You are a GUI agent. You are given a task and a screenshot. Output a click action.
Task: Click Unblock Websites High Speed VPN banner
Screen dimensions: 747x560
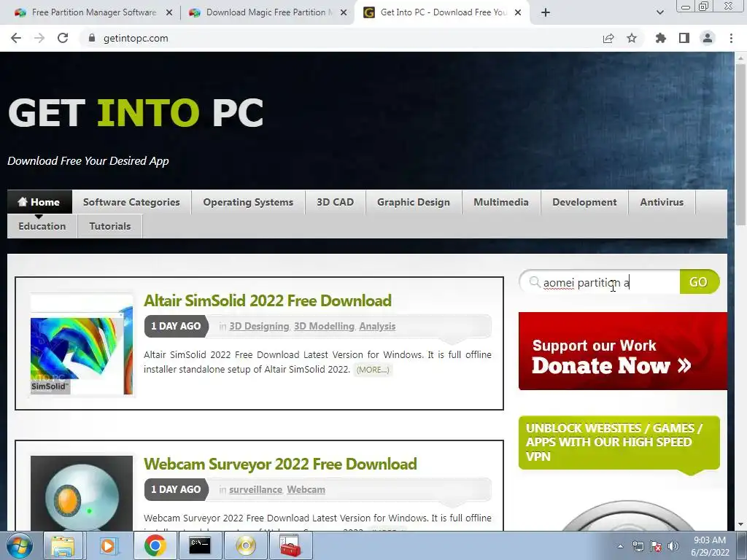click(x=619, y=443)
